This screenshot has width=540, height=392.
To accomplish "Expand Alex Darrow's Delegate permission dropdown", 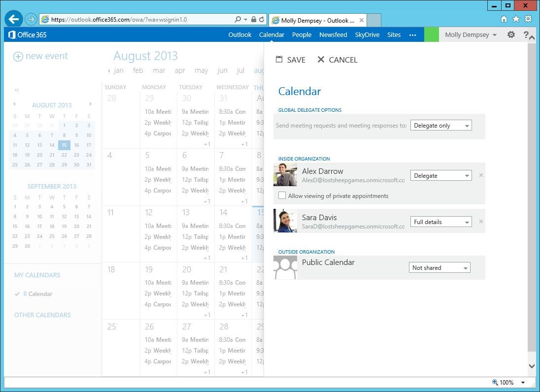I will point(441,176).
